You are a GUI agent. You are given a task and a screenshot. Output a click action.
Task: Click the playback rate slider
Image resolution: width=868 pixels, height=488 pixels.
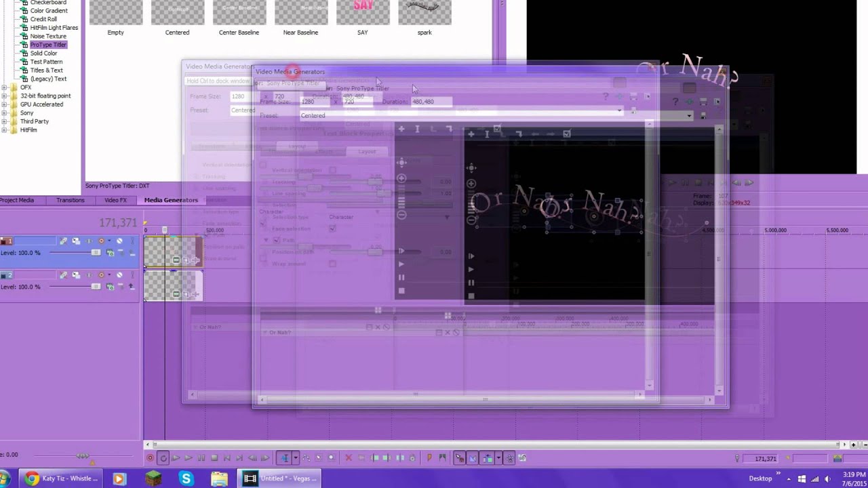(83, 456)
